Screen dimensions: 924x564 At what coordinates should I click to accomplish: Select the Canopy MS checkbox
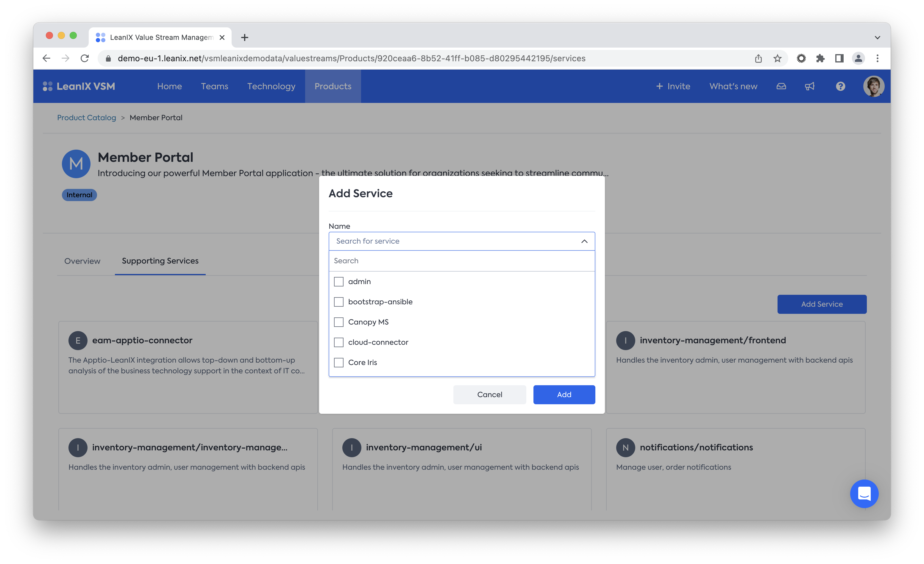339,322
